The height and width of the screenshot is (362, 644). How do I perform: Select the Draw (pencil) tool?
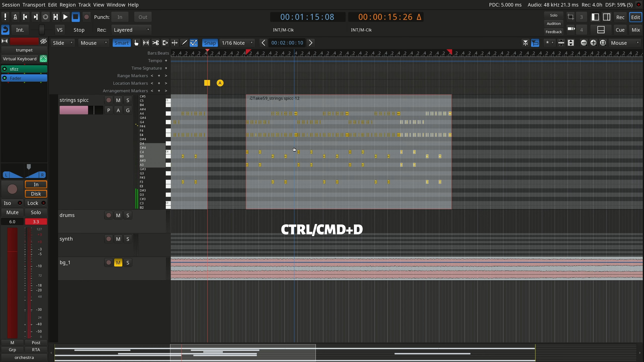tap(184, 43)
